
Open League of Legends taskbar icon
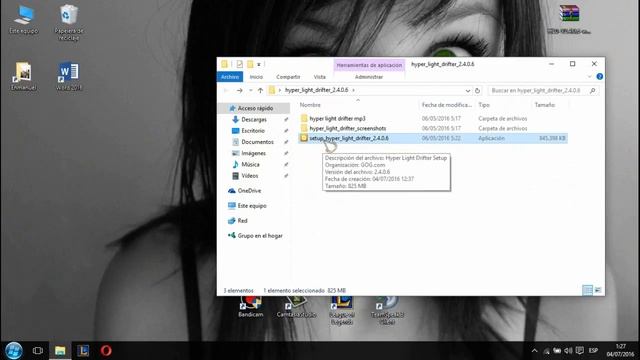point(83,351)
